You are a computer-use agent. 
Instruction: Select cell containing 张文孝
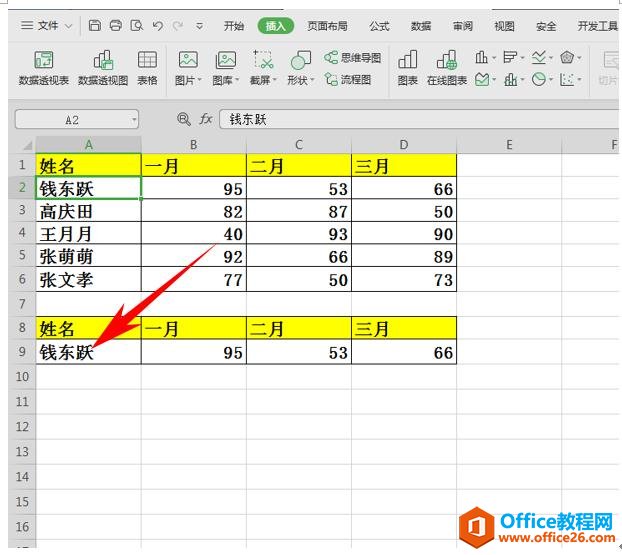click(88, 279)
